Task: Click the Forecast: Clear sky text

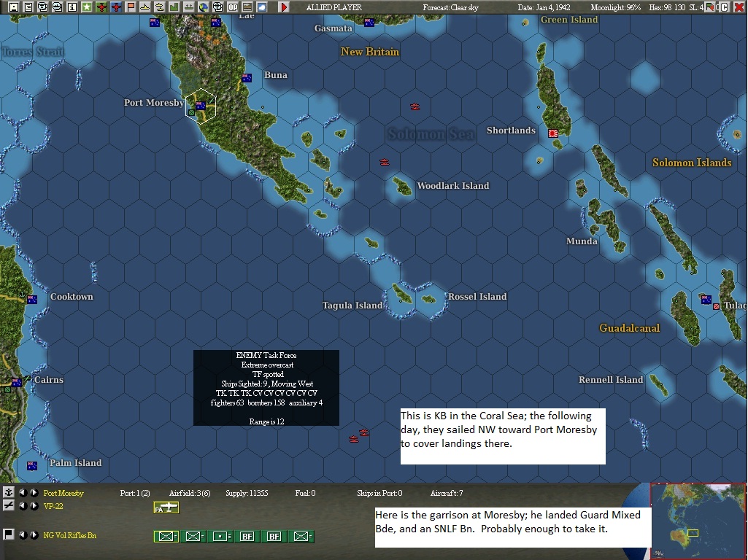Action: tap(450, 7)
